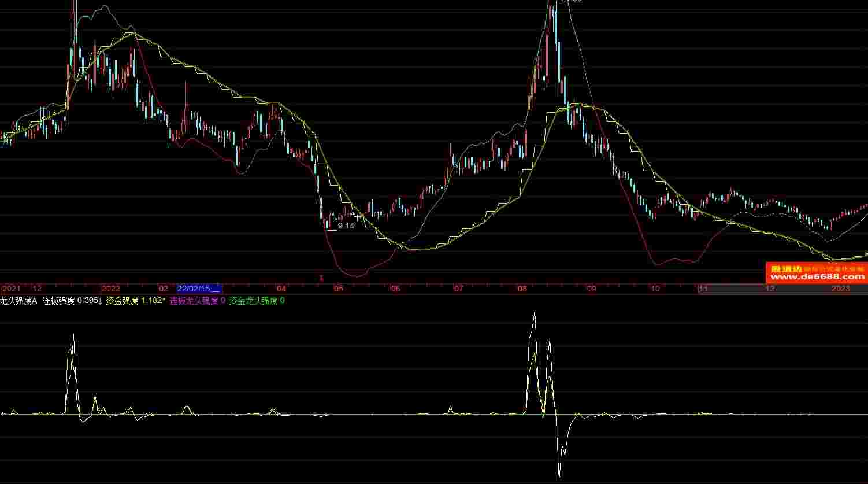
Task: Select the highlighted 22/02/15 date marker
Action: [199, 289]
